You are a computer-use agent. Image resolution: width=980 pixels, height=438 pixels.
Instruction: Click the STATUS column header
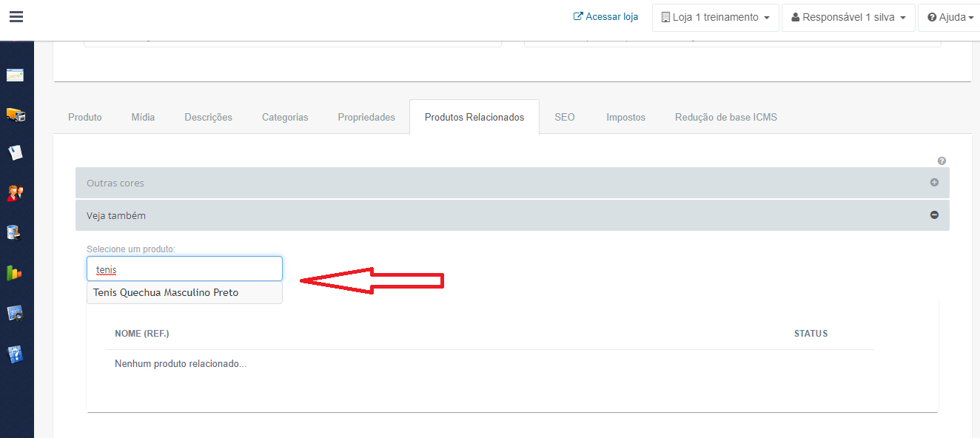point(810,334)
